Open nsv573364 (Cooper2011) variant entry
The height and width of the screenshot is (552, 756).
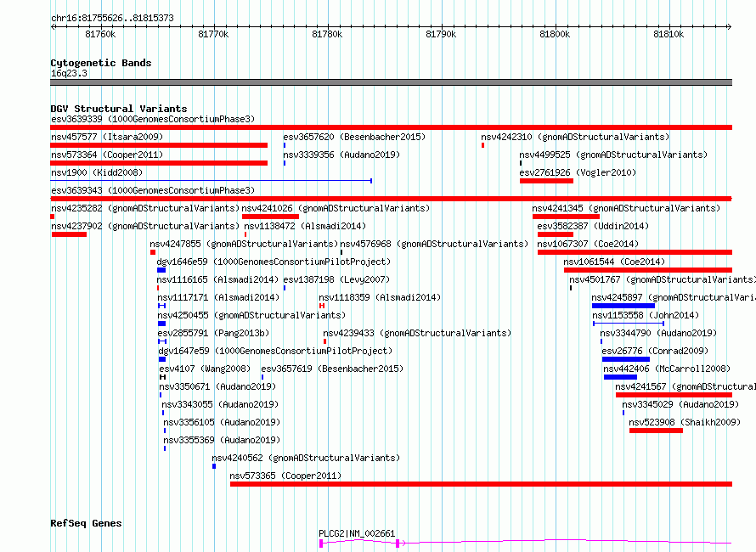pos(107,155)
